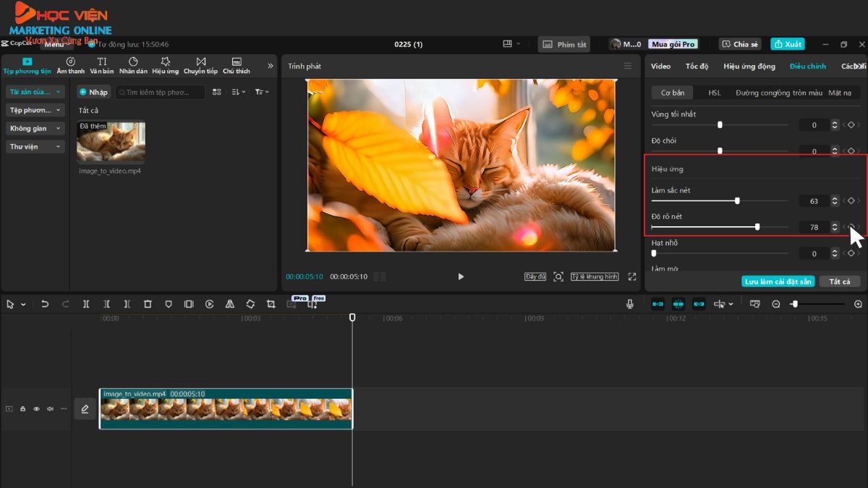Switch to the Âm thanh tab
The height and width of the screenshot is (488, 868).
tap(71, 66)
